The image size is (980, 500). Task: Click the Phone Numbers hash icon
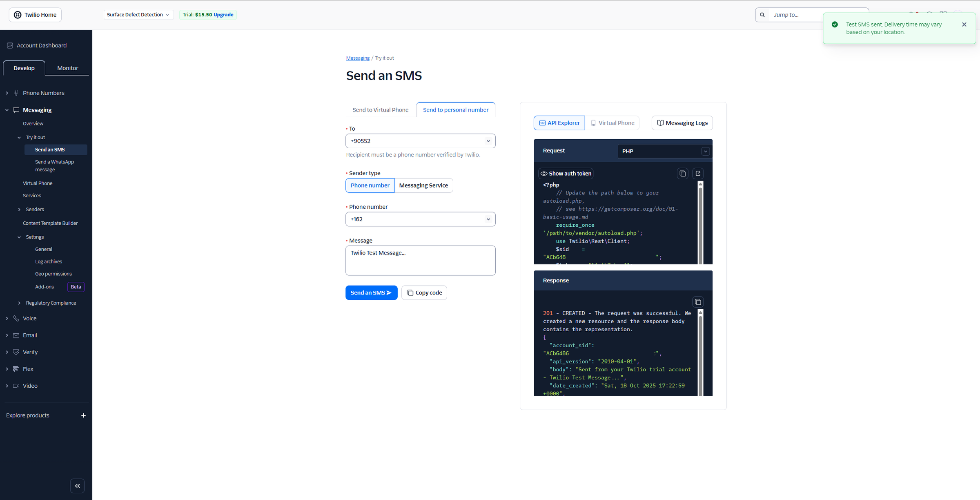pos(16,93)
